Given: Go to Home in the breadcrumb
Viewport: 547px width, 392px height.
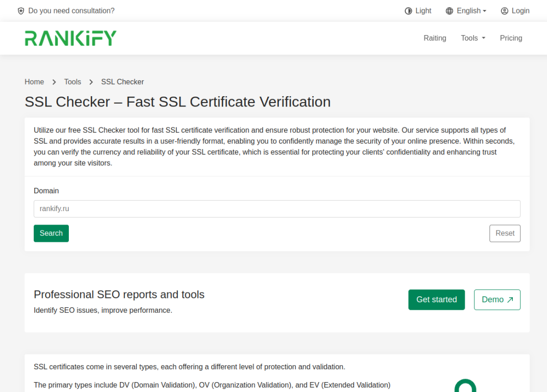Looking at the screenshot, I should (34, 82).
